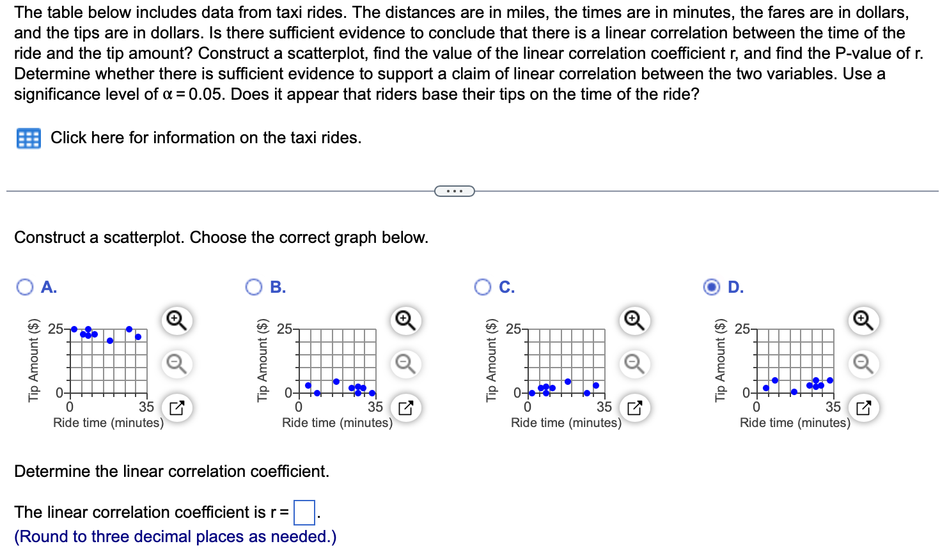This screenshot has height=560, width=940.
Task: Select the zoom in magnifier beside graph A
Action: 176,320
